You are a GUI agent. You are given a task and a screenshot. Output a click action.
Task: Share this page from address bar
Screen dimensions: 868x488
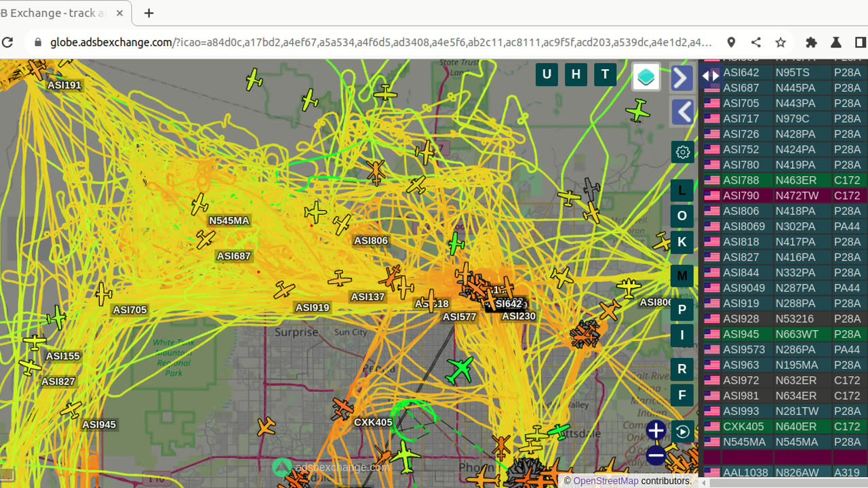tap(755, 42)
